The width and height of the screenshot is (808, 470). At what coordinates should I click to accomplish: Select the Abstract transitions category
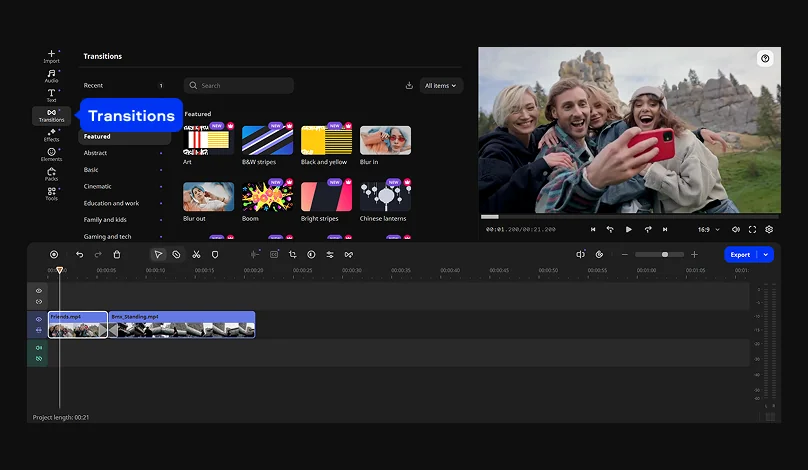point(96,153)
